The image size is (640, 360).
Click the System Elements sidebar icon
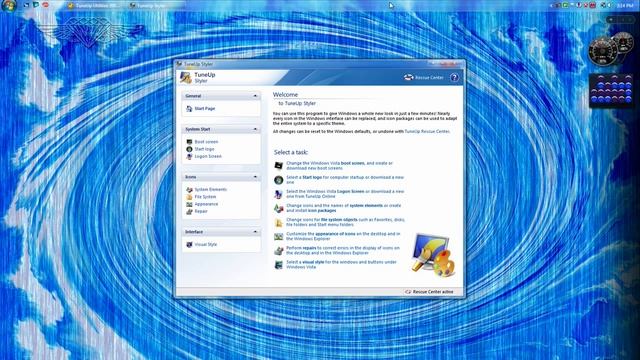[189, 189]
